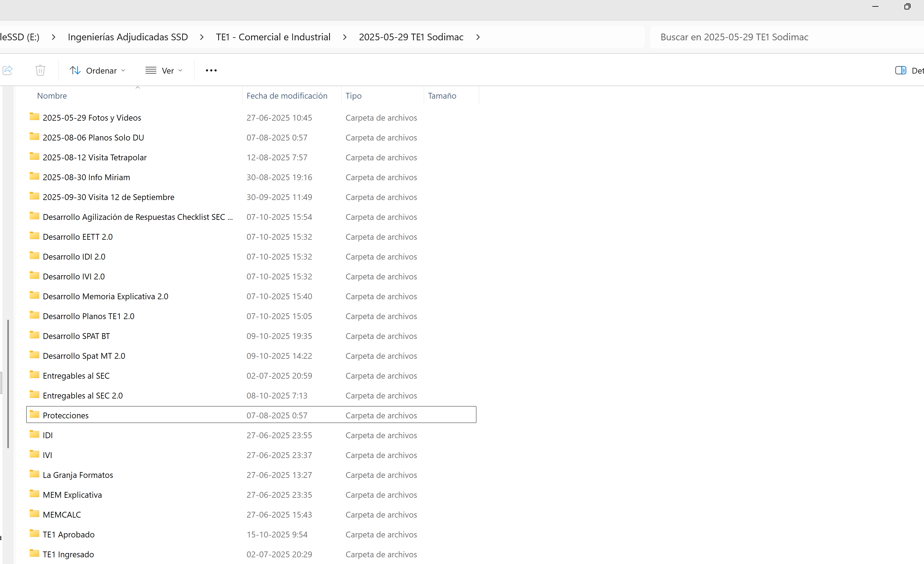
Task: Go to TE1 - Comercial e Industrial breadcrumb
Action: tap(273, 37)
